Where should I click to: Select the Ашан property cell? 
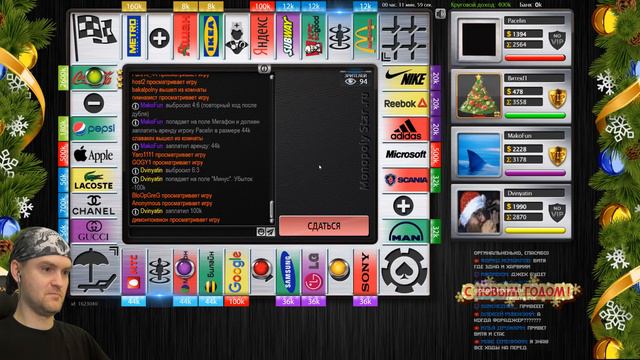(185, 38)
